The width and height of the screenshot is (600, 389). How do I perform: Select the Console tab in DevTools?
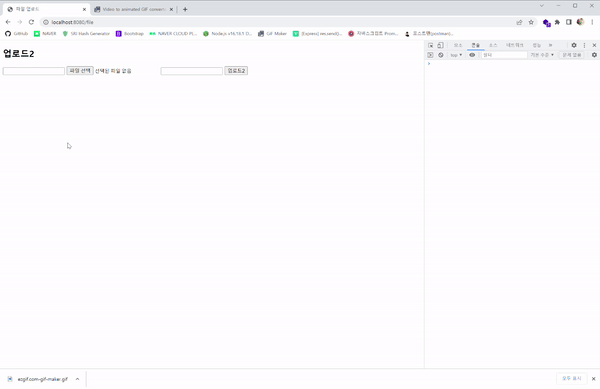tap(476, 45)
